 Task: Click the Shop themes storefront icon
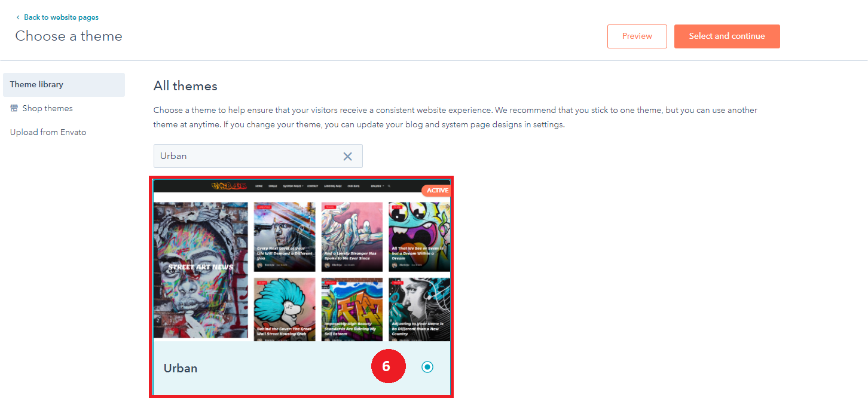[x=14, y=108]
